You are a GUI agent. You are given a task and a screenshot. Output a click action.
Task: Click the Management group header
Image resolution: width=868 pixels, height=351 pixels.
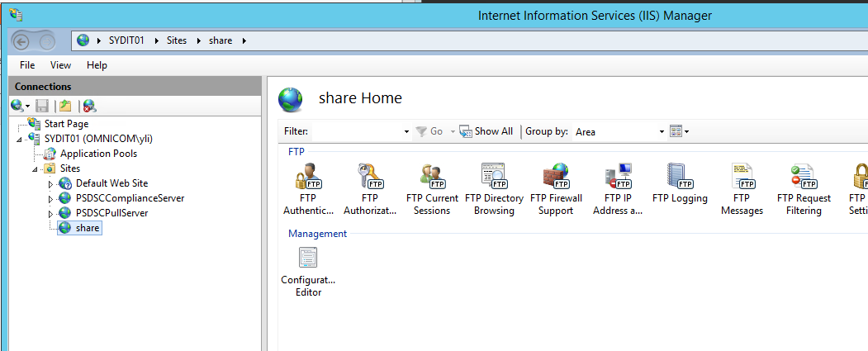tap(318, 234)
